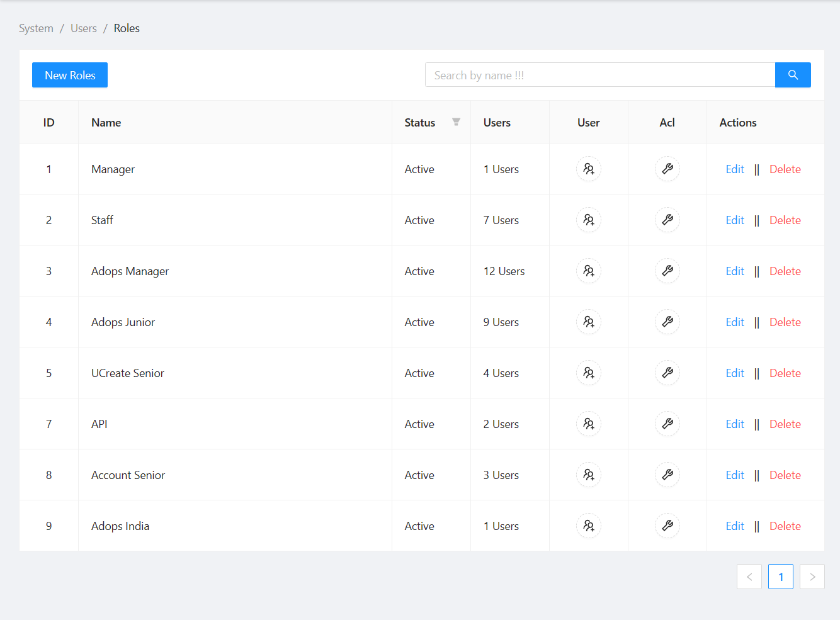Click Roles breadcrumb item
The image size is (840, 620).
click(127, 28)
